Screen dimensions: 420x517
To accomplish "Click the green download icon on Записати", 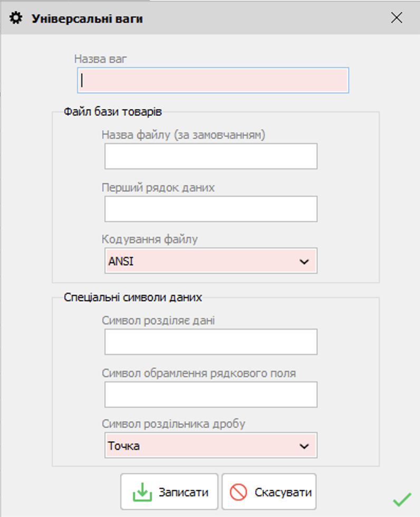I will 141,493.
